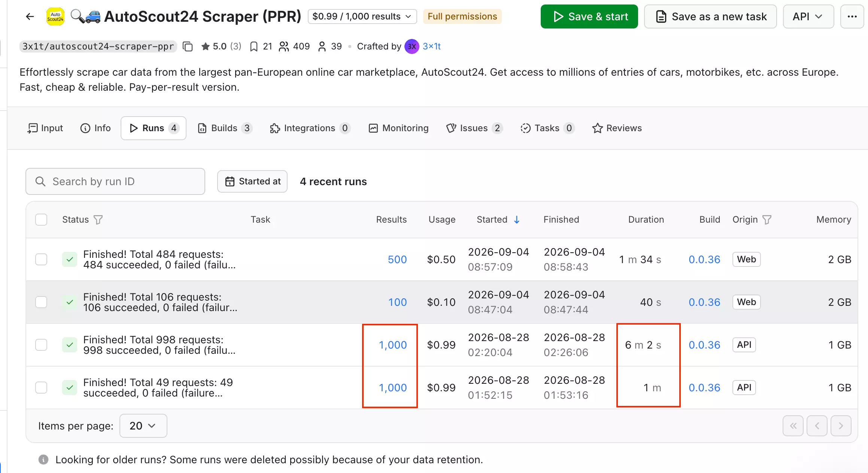Click the succeeded status icon of 998 requests run

click(x=70, y=345)
